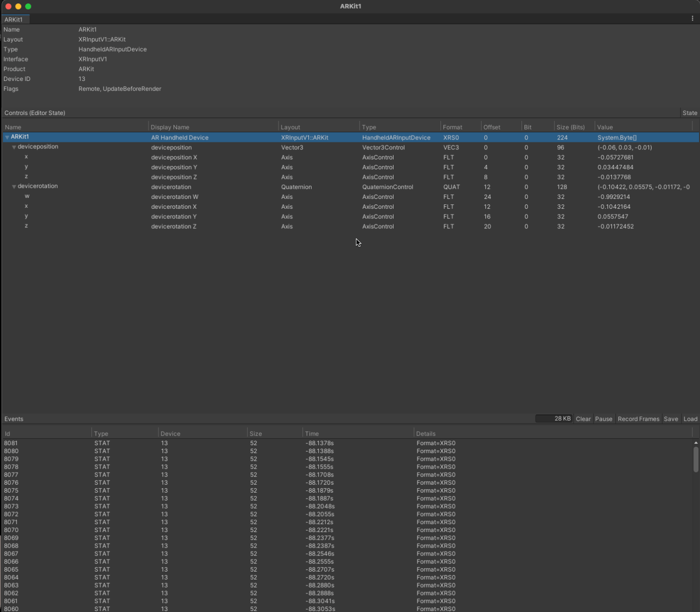This screenshot has height=612, width=700.
Task: Click the Device column header in Events
Action: coord(202,433)
